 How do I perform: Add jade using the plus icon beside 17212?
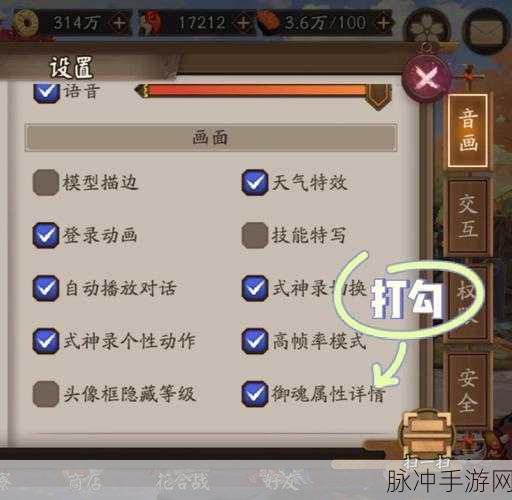(x=243, y=23)
